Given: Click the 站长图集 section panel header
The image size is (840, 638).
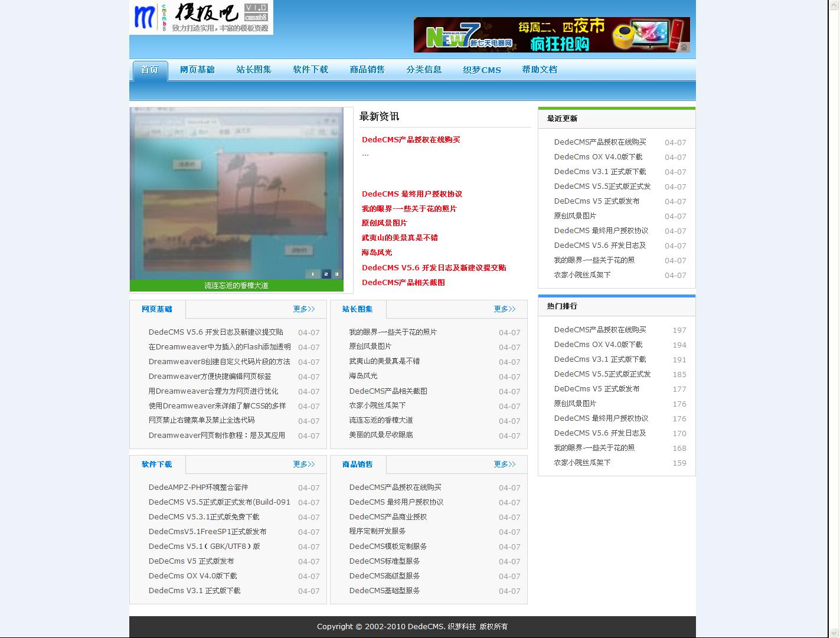Looking at the screenshot, I should 358,309.
